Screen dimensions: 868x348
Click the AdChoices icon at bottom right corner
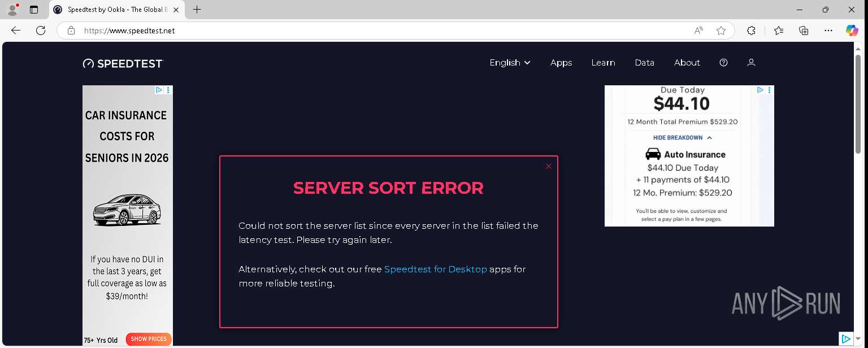[846, 338]
